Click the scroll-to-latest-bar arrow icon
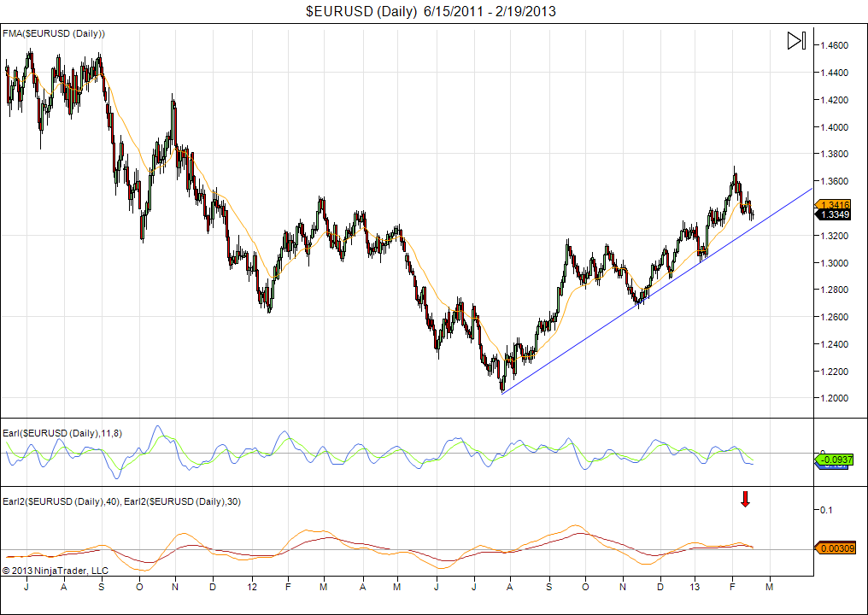Screen dimensions: 868x615 (x=796, y=41)
